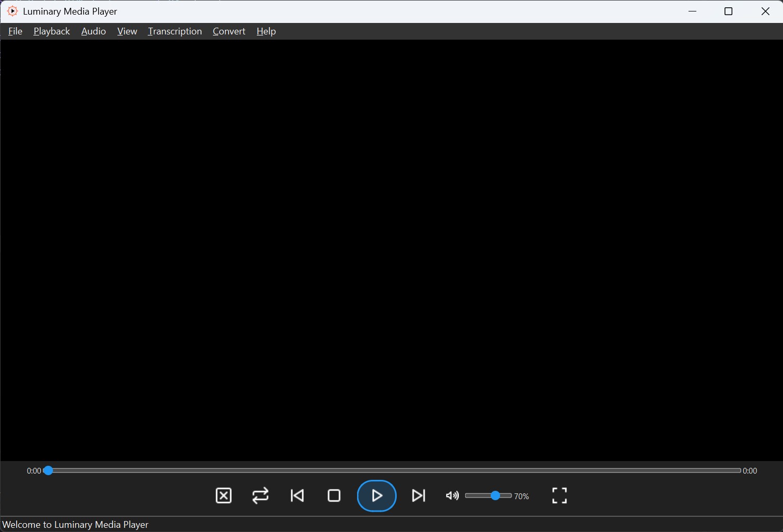Expand the View menu
Viewport: 783px width, 532px height.
click(127, 31)
